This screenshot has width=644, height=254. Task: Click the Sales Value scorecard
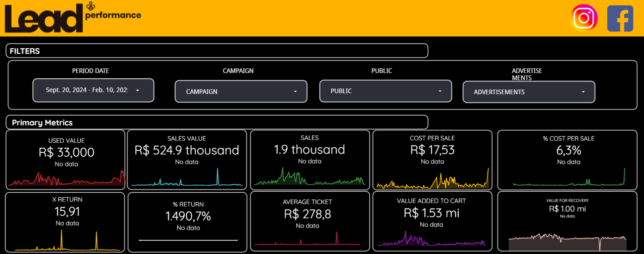click(x=187, y=150)
